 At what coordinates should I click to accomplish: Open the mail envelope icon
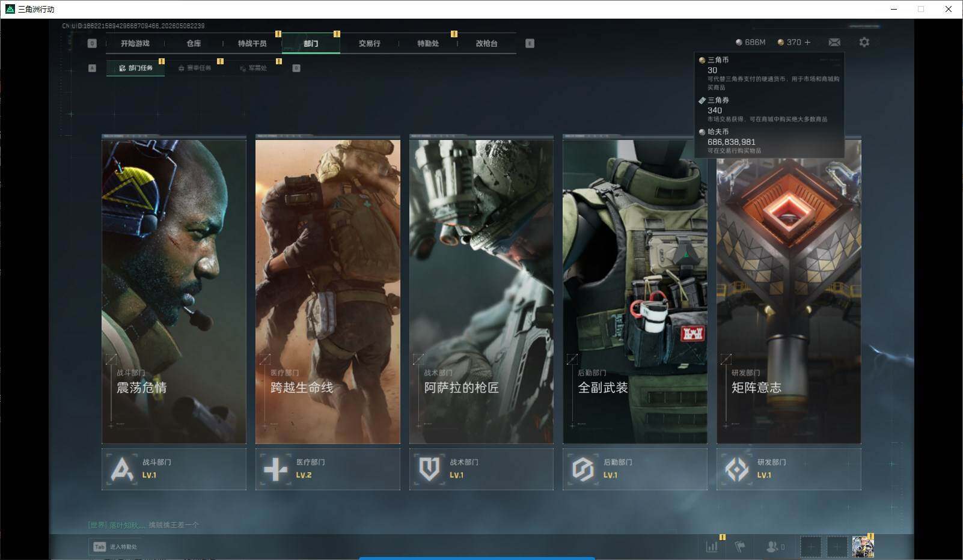tap(834, 42)
